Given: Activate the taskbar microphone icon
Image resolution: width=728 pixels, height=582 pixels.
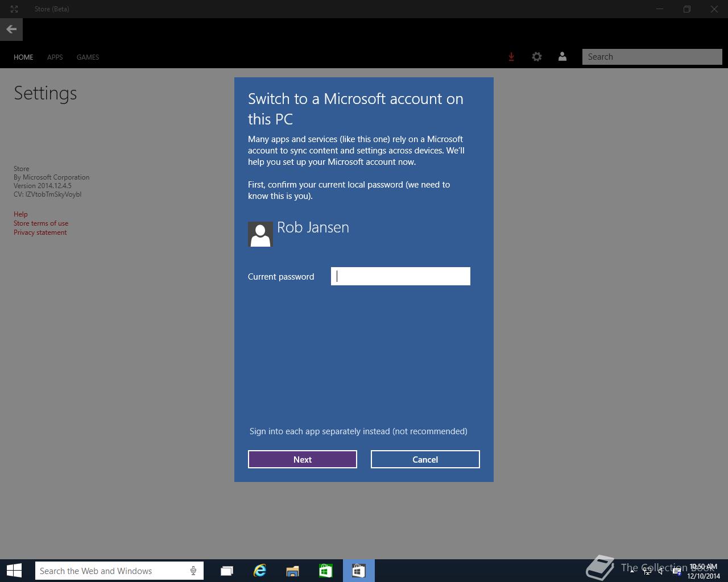Looking at the screenshot, I should (x=193, y=571).
